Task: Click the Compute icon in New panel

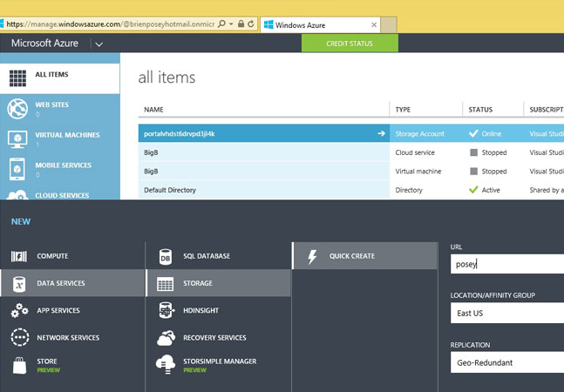Action: point(19,256)
